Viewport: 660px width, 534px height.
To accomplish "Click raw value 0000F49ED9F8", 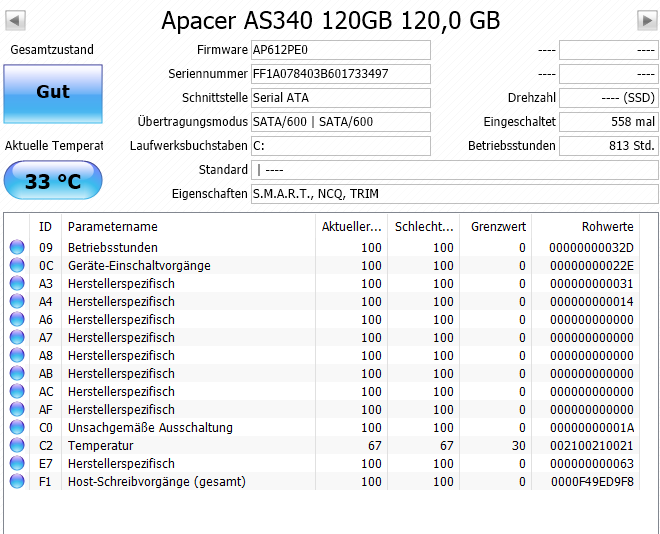I will tap(592, 481).
